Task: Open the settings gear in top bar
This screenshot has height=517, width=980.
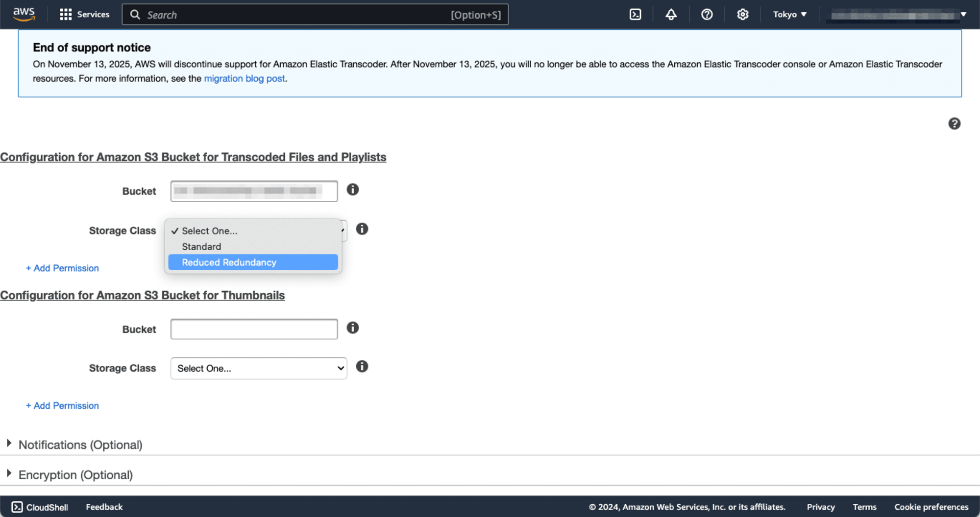Action: [x=742, y=15]
